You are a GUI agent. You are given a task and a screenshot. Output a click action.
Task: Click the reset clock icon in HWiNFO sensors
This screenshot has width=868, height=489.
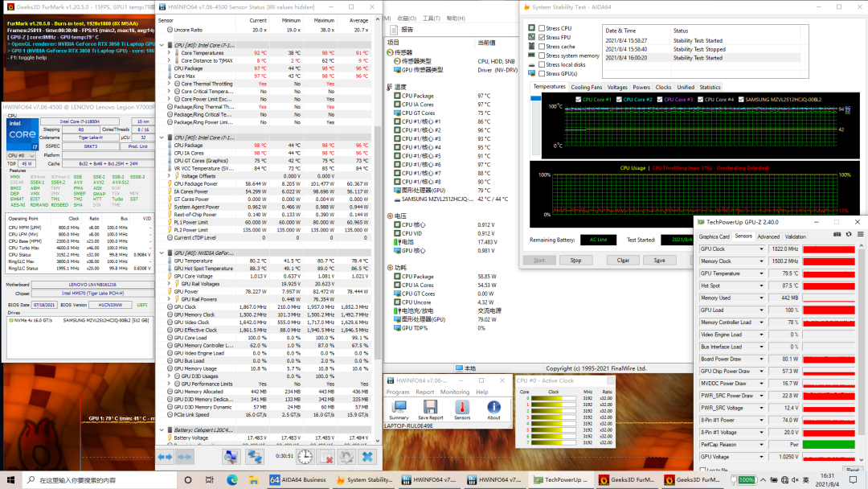pyautogui.click(x=305, y=457)
